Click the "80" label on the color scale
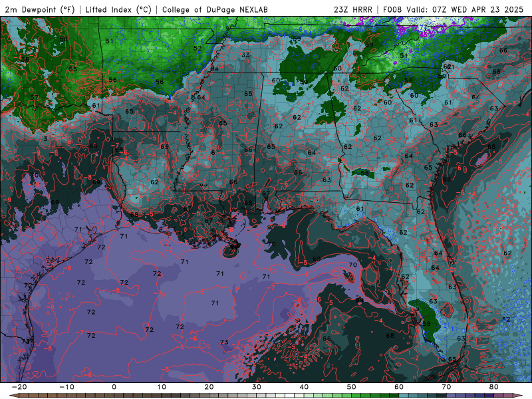Screen dimensions: 532x399 [494, 387]
